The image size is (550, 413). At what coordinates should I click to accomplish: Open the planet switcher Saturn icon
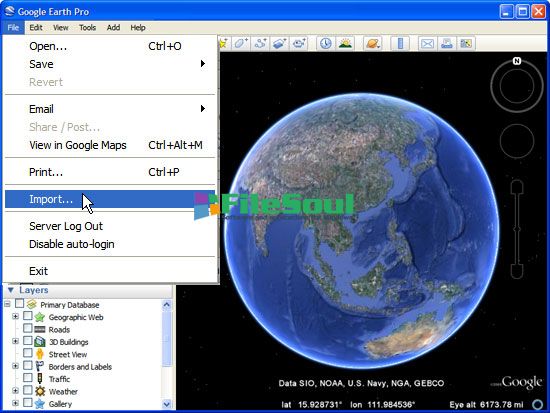(373, 44)
